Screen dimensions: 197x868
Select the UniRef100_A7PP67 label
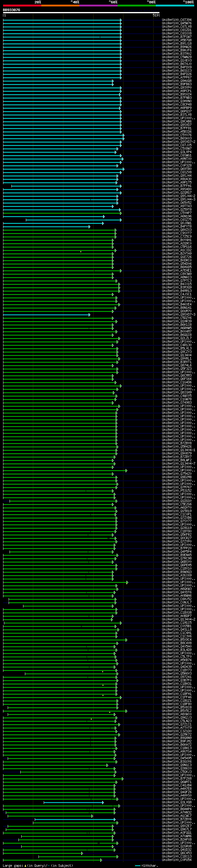click(177, 78)
